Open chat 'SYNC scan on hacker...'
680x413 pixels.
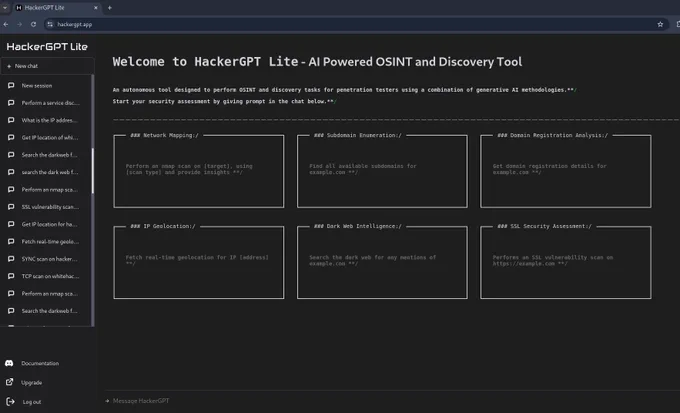coord(46,259)
